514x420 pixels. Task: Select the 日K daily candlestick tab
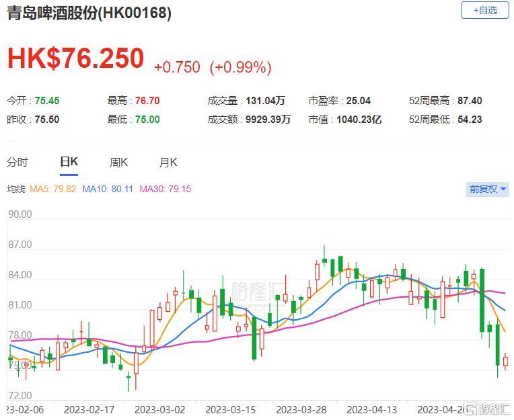pos(69,162)
